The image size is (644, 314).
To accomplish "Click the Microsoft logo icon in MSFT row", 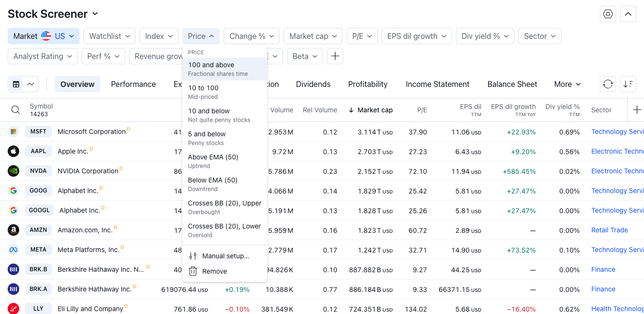I will [x=13, y=132].
